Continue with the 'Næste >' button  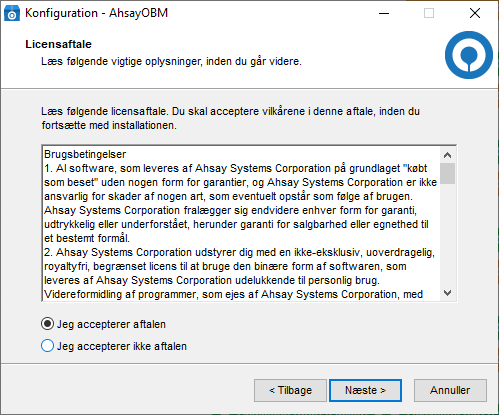click(x=365, y=390)
